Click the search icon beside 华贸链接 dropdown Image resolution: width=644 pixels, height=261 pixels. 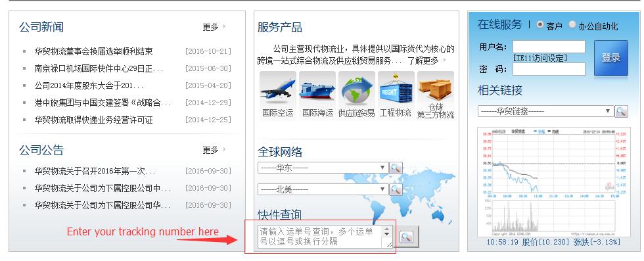621,111
